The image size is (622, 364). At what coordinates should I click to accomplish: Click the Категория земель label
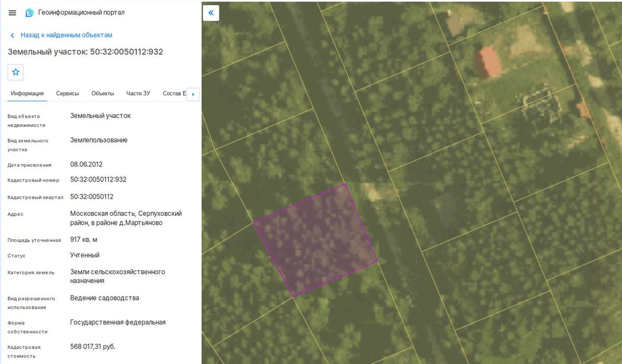coord(31,272)
